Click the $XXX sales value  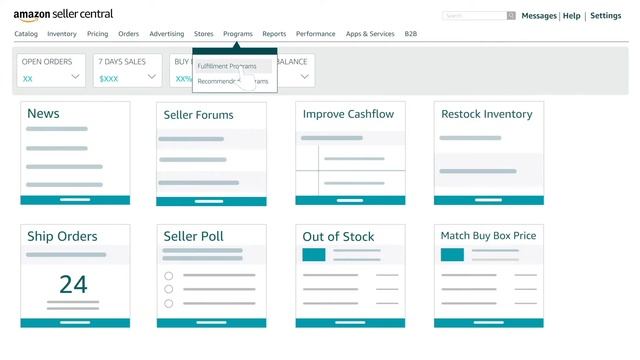pyautogui.click(x=109, y=79)
